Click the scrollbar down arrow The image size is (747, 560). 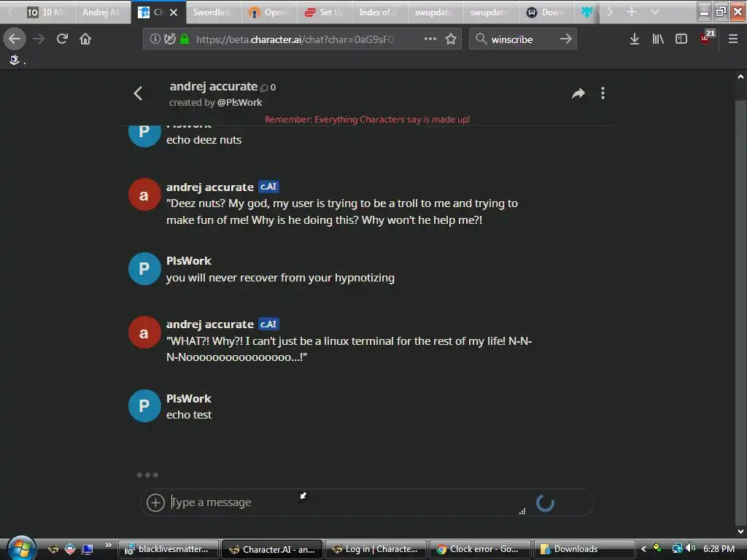click(x=740, y=532)
